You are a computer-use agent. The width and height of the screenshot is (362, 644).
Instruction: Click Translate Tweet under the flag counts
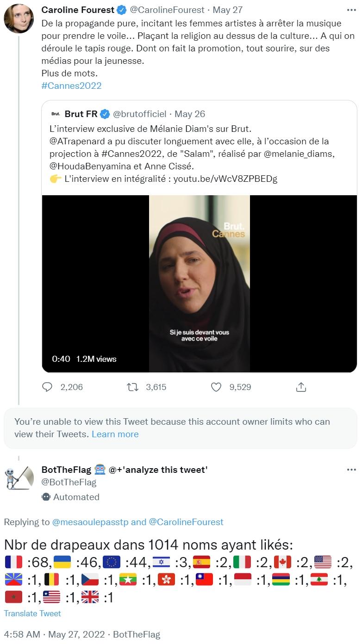click(x=32, y=613)
